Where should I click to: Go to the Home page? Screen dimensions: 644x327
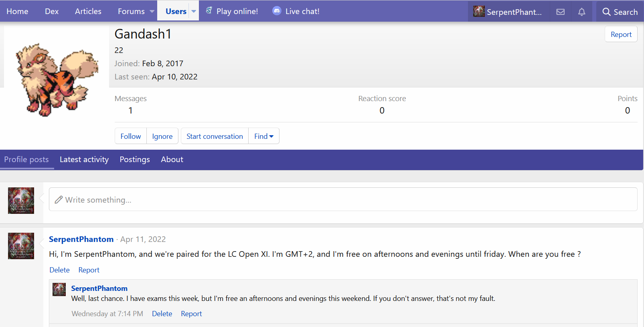(x=17, y=11)
